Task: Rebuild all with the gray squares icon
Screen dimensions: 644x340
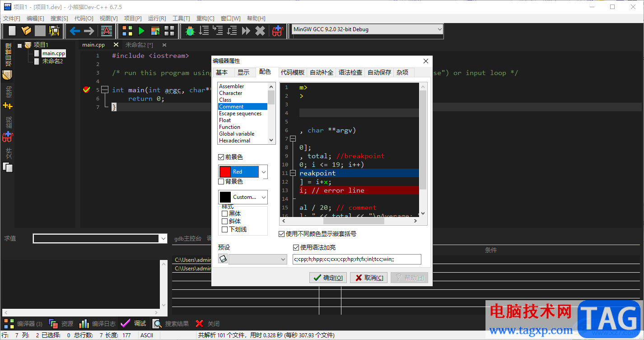Action: (169, 31)
